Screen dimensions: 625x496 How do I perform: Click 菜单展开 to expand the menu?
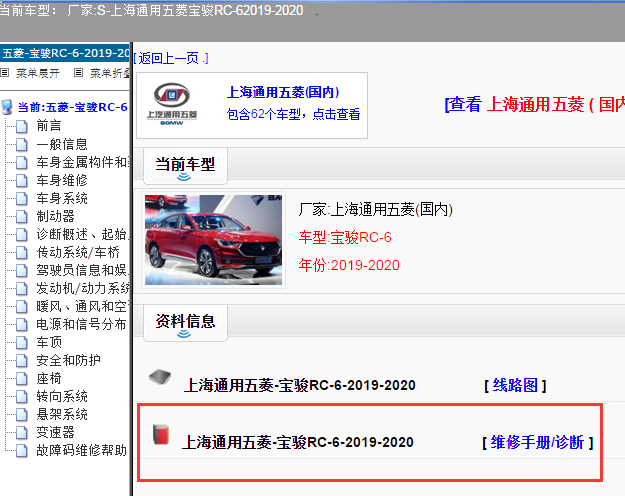point(37,73)
